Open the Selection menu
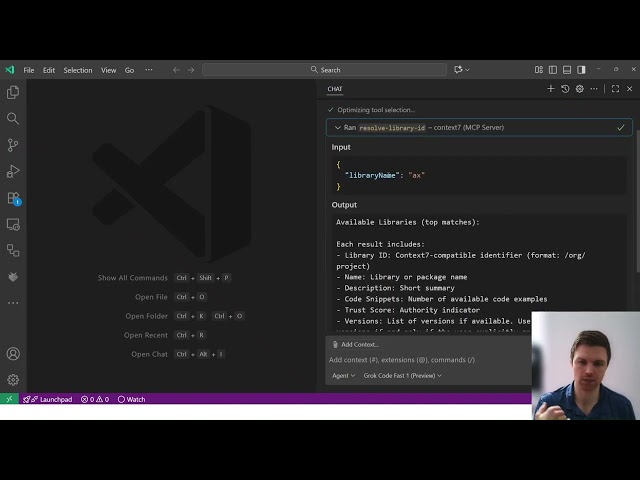 (78, 70)
